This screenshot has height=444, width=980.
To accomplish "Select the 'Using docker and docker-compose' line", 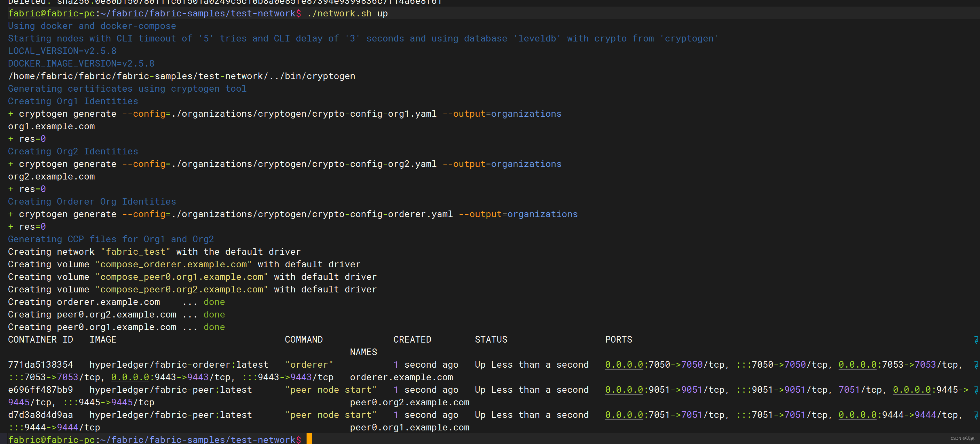I will (x=92, y=26).
